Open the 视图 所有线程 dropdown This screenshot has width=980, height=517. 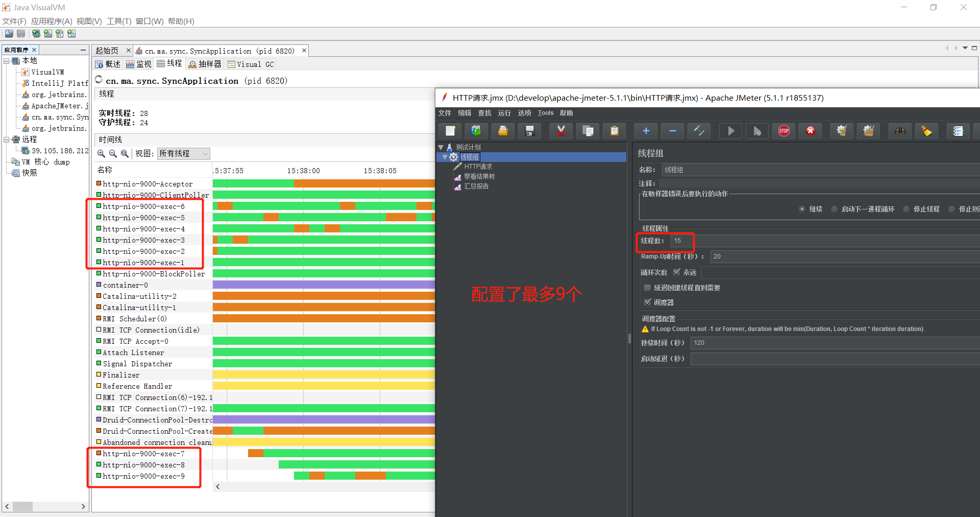point(184,154)
